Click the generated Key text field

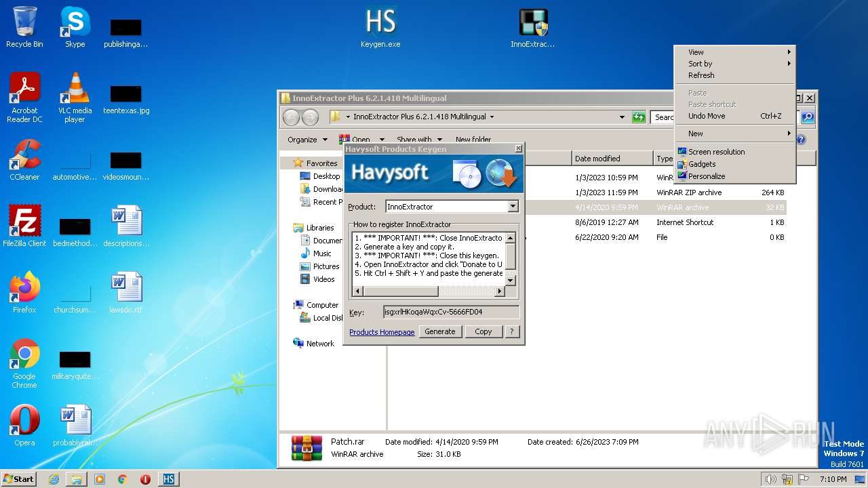click(x=451, y=312)
